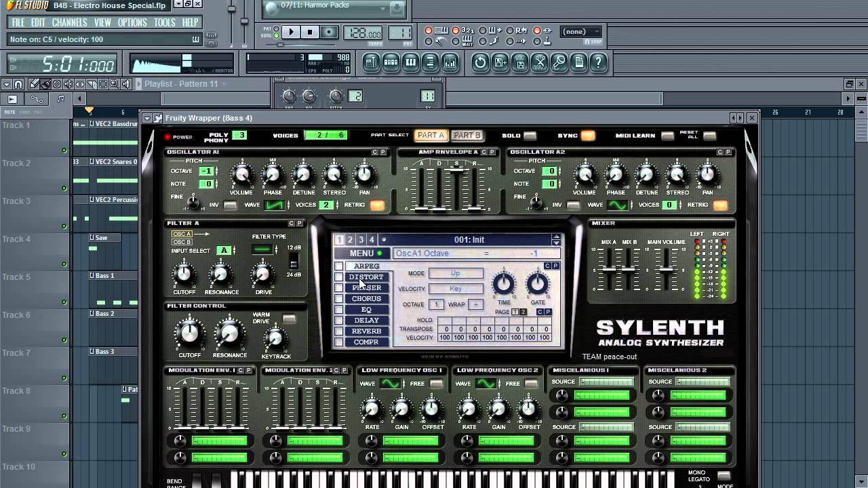Screen dimensions: 868x488
Task: Select the zoom tool in Playlist toolbar
Action: [113, 84]
